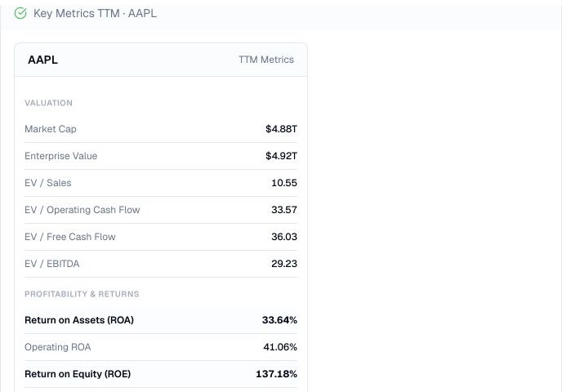
Task: Select the Return on Equity (ROE) label
Action: click(78, 374)
